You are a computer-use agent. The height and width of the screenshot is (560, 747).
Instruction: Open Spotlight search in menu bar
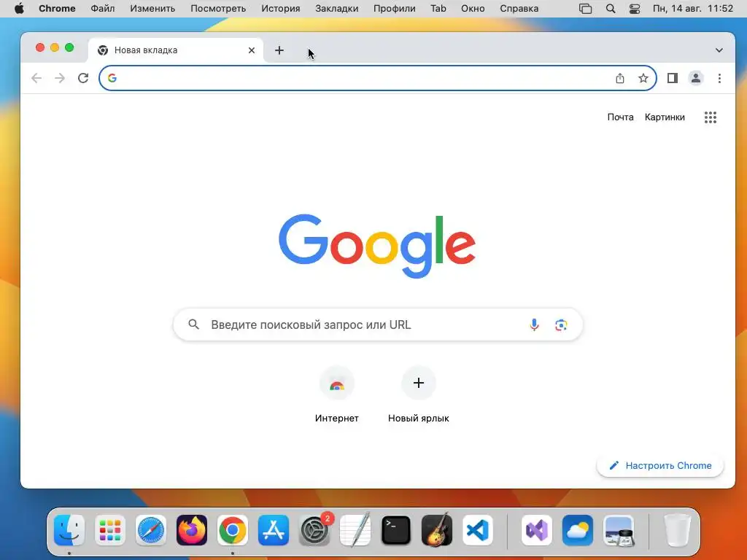[x=611, y=9]
